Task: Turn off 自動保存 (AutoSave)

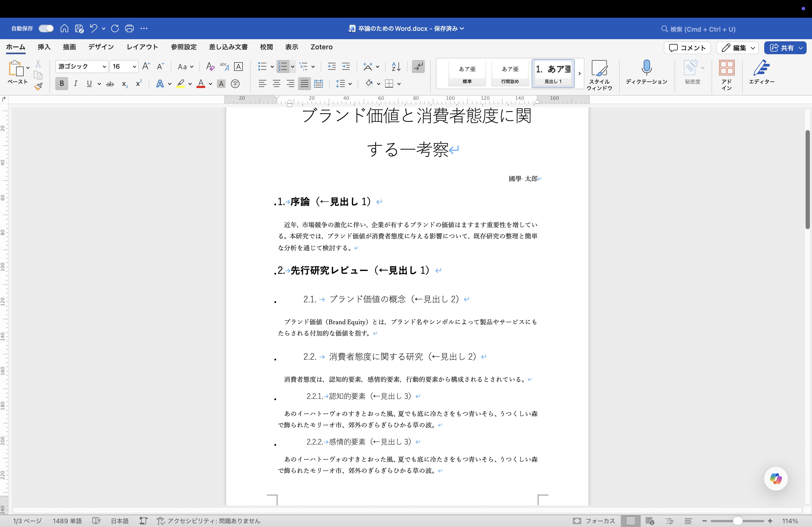Action: pyautogui.click(x=46, y=28)
